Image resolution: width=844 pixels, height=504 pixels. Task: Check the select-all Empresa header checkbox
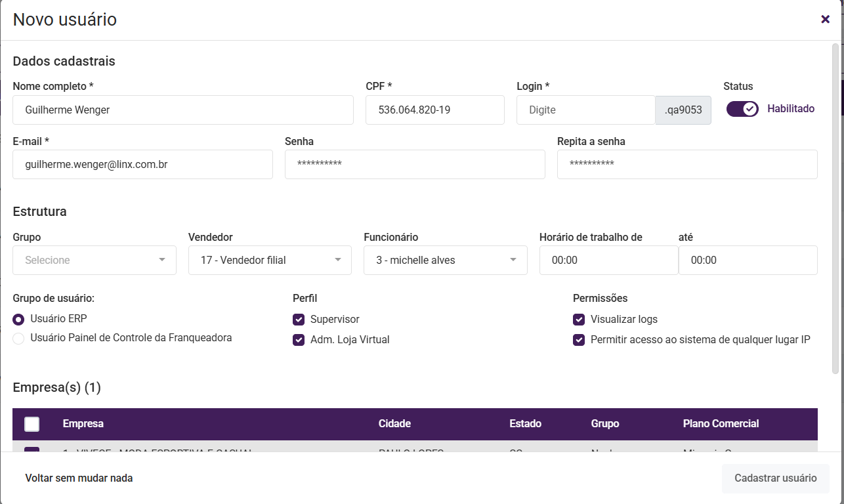click(32, 424)
